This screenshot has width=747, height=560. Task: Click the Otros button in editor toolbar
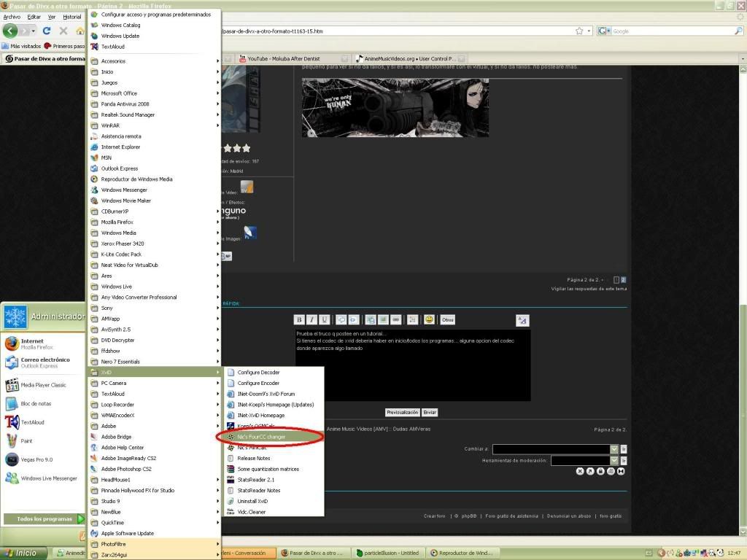pyautogui.click(x=447, y=319)
